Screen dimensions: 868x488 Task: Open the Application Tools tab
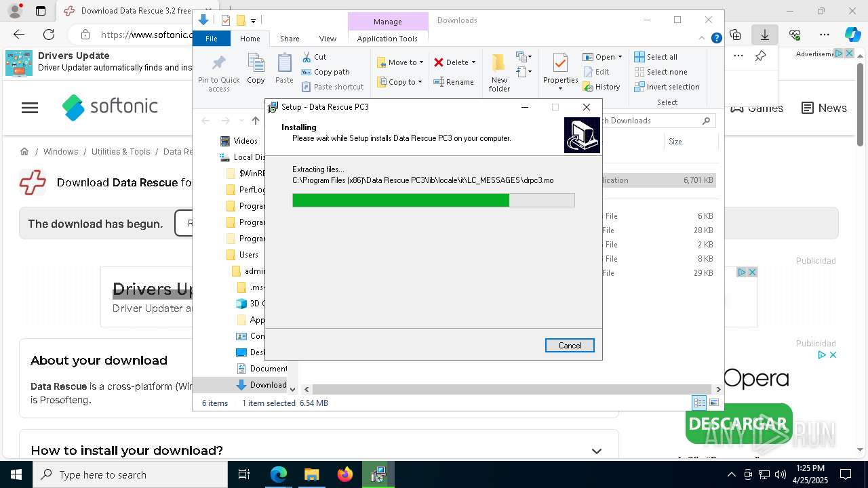point(387,39)
